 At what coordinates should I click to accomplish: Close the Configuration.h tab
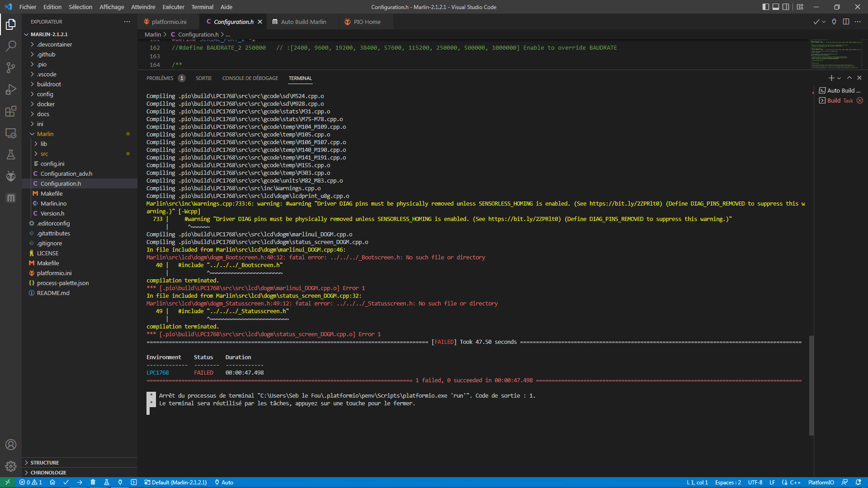click(260, 22)
